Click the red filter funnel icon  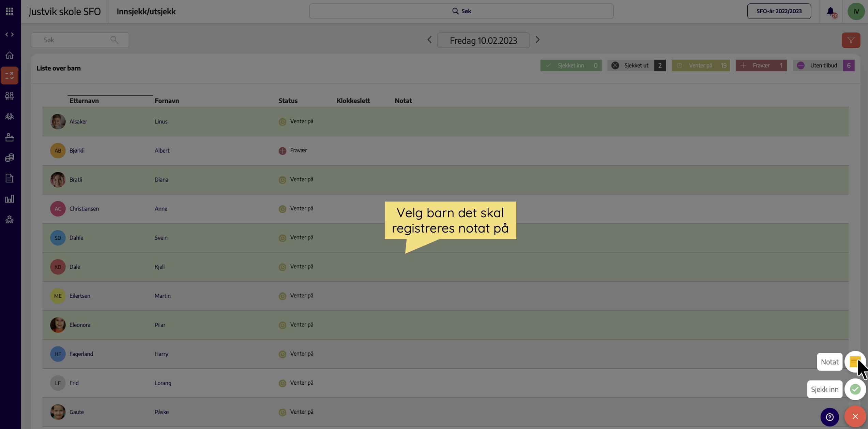pos(851,40)
